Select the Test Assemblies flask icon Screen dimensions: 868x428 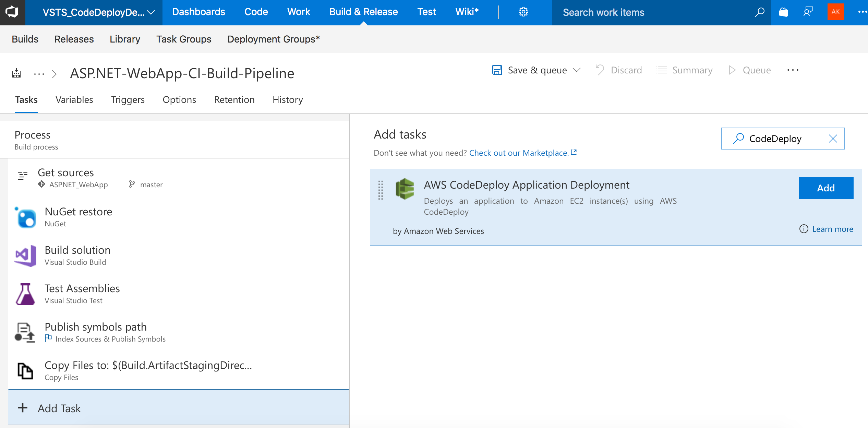click(x=26, y=294)
